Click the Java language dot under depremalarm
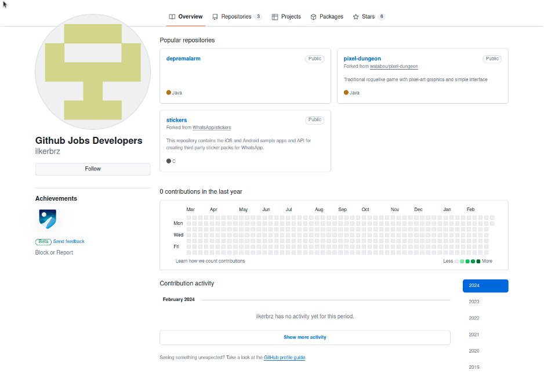 click(168, 92)
